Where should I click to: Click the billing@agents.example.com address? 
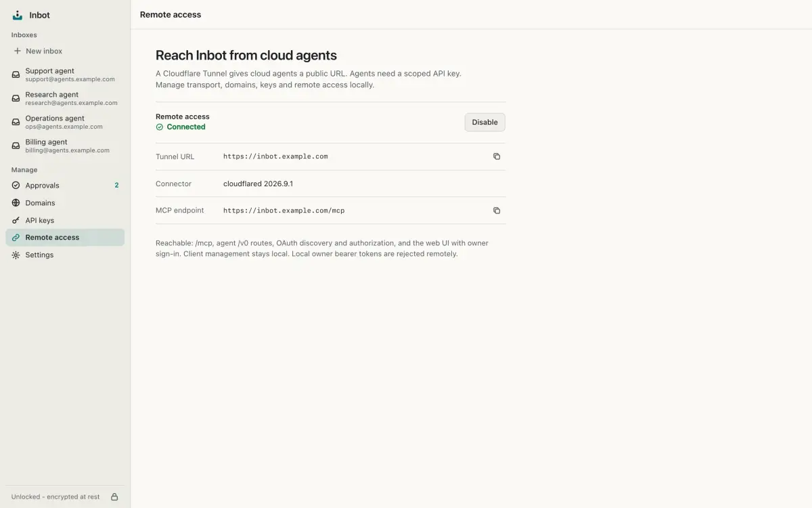point(68,150)
